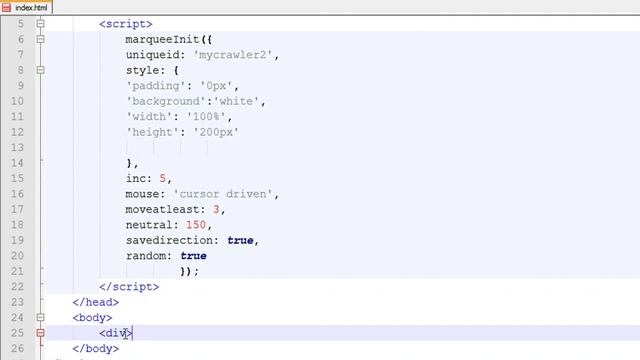Click the marqueeInit({ function call
The height and width of the screenshot is (360, 640).
(169, 40)
